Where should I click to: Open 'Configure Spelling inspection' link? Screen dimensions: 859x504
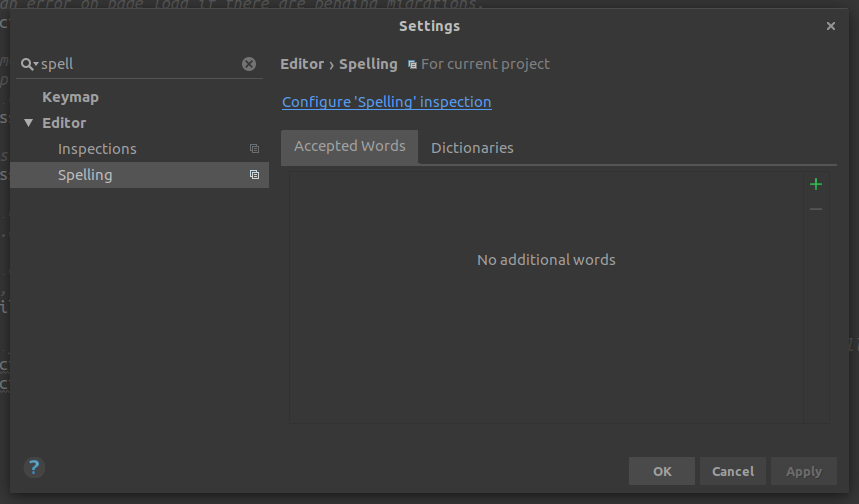coord(387,102)
